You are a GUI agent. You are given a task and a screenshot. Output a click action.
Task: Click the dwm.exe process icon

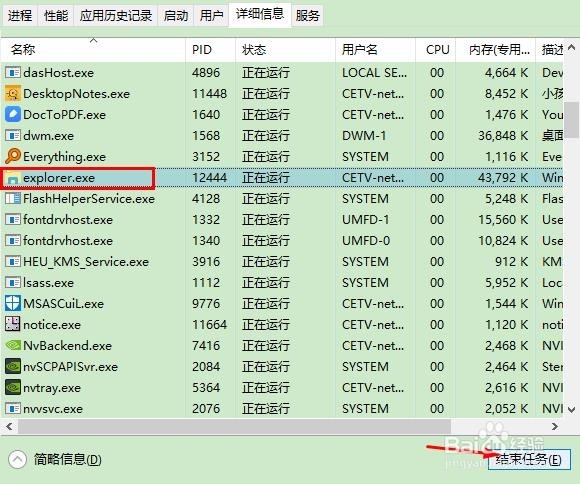13,136
